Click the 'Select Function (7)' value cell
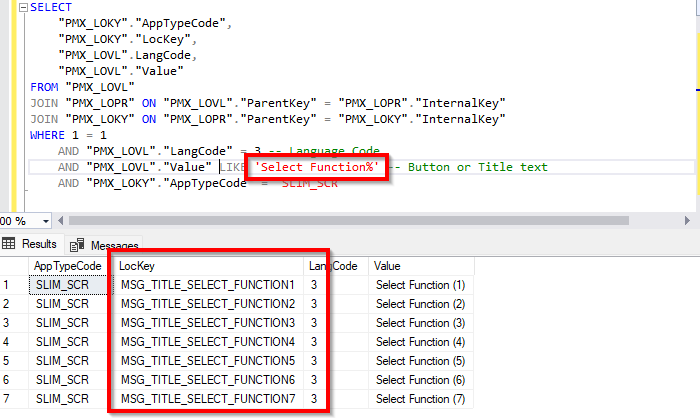This screenshot has width=700, height=418. click(421, 399)
